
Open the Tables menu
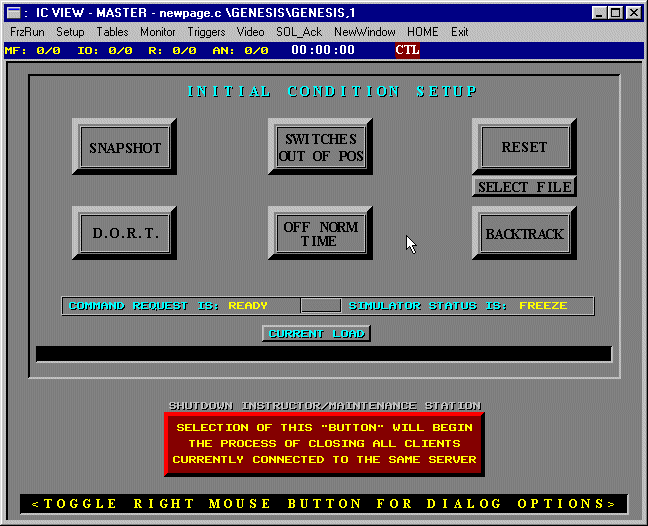tap(112, 32)
